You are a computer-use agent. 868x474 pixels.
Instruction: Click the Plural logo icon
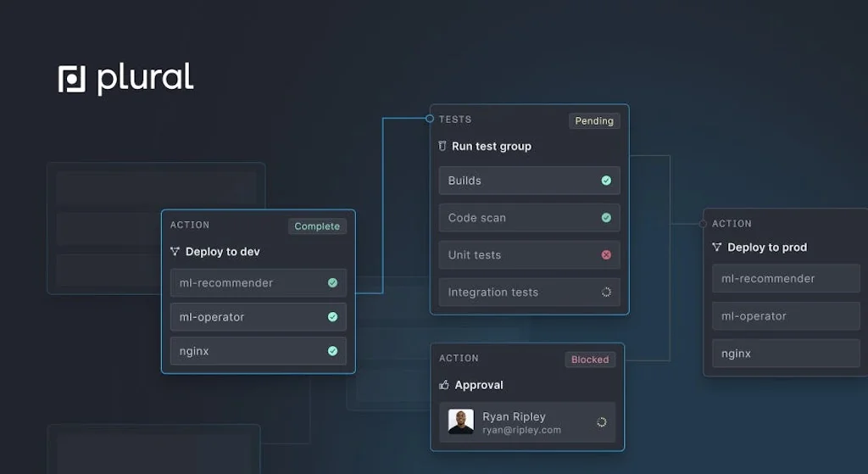pos(72,79)
